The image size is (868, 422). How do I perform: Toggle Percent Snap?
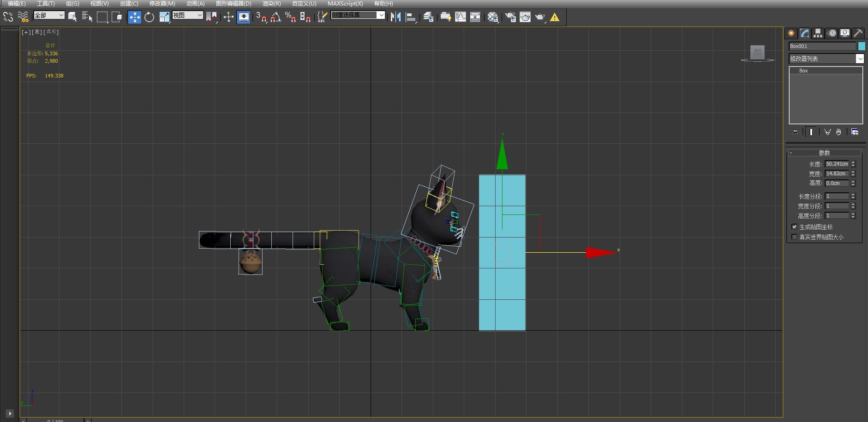[x=290, y=17]
